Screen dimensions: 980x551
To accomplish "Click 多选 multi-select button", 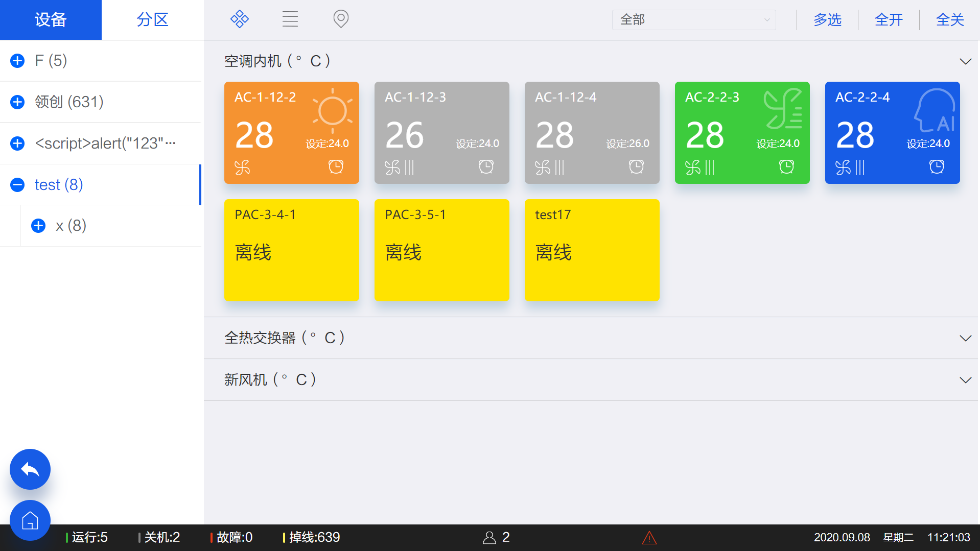I will tap(827, 20).
